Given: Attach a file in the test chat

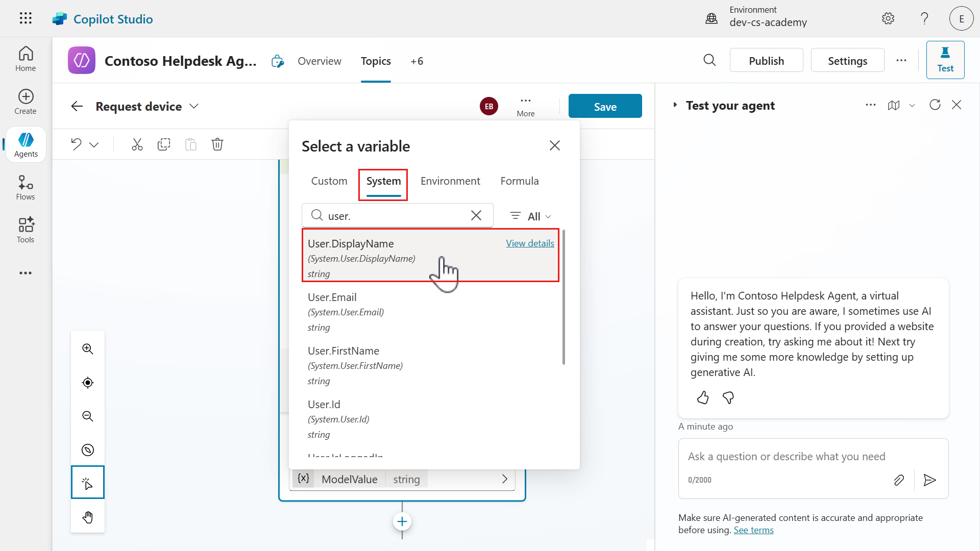Looking at the screenshot, I should [899, 480].
